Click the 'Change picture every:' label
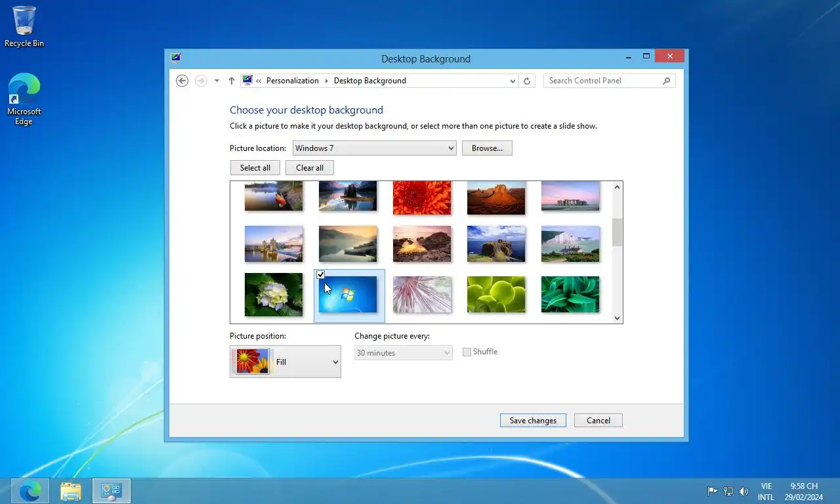The image size is (840, 504). (392, 336)
